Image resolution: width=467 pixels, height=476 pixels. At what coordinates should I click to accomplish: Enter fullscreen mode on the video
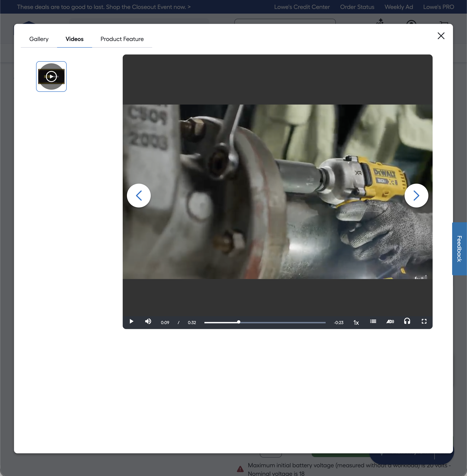(x=424, y=321)
